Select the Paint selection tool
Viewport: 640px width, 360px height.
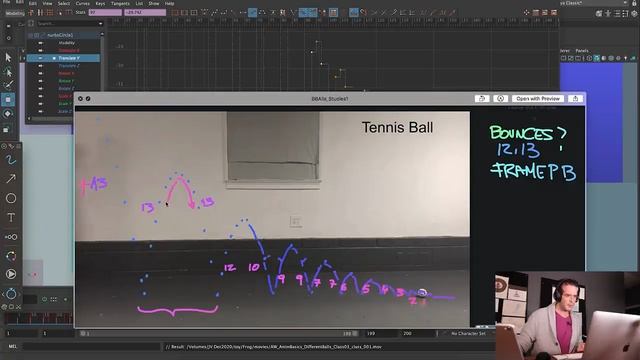8,85
